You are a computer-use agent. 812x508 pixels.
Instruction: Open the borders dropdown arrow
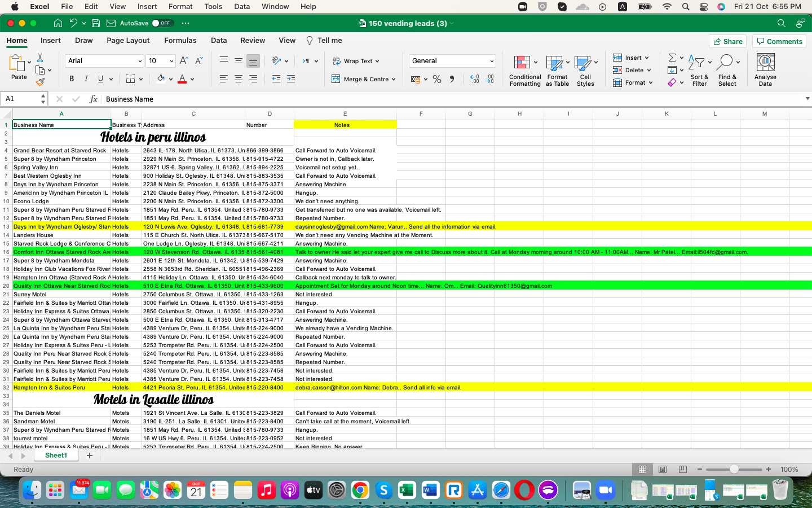[x=141, y=80]
